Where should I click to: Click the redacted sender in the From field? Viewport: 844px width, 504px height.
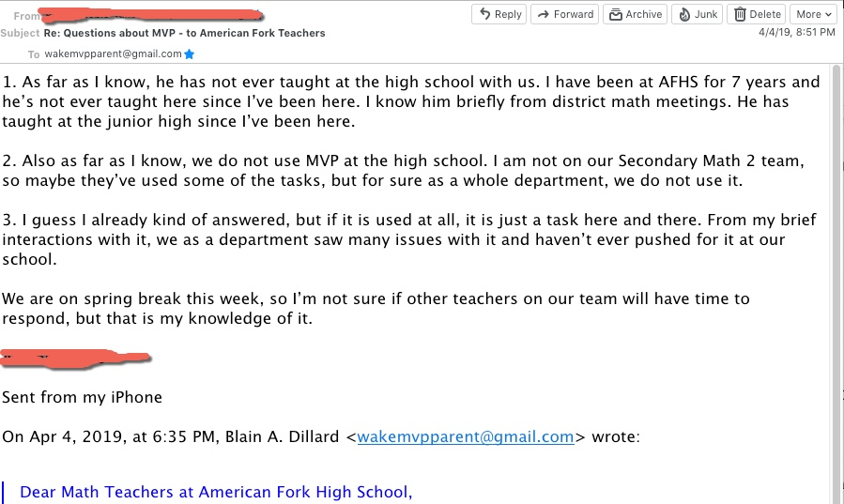pyautogui.click(x=153, y=16)
